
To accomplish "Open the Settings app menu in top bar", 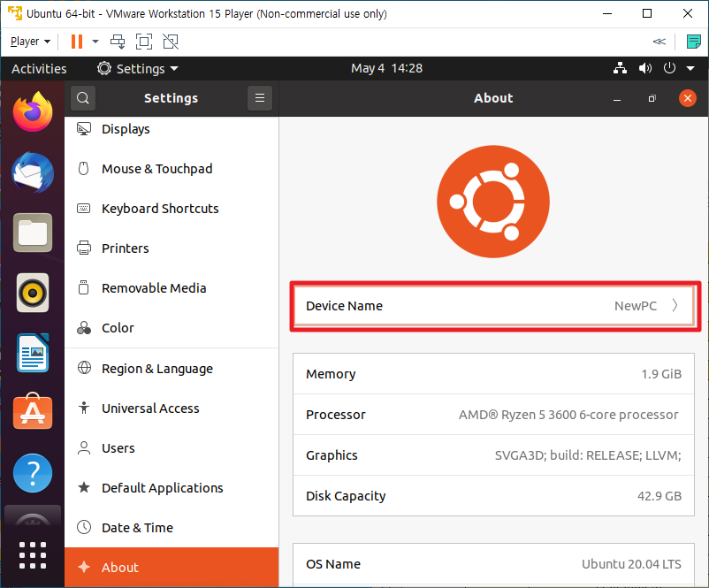I will coord(138,69).
